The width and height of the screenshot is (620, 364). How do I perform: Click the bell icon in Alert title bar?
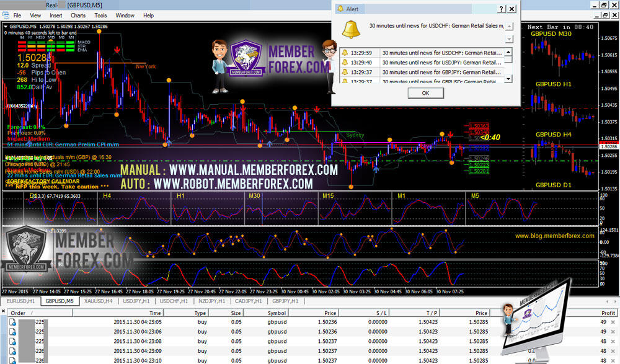(340, 9)
